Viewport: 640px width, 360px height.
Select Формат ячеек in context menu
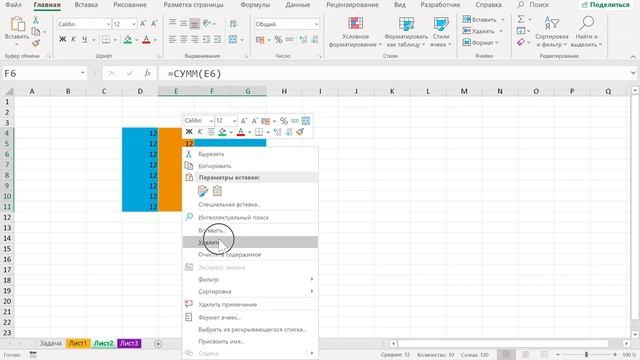250,317
